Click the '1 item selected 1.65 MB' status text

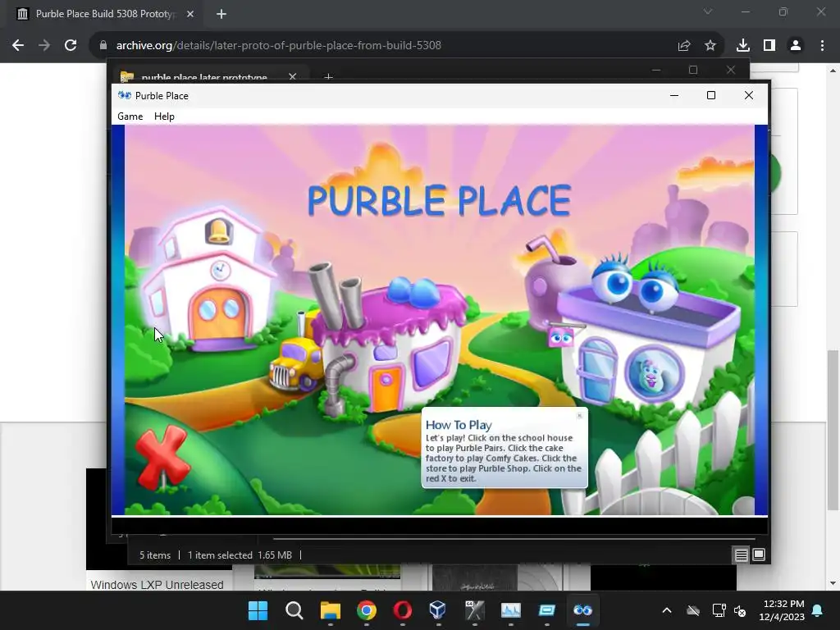(240, 555)
